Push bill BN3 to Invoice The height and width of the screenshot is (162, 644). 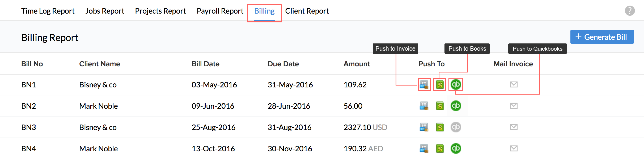[424, 127]
